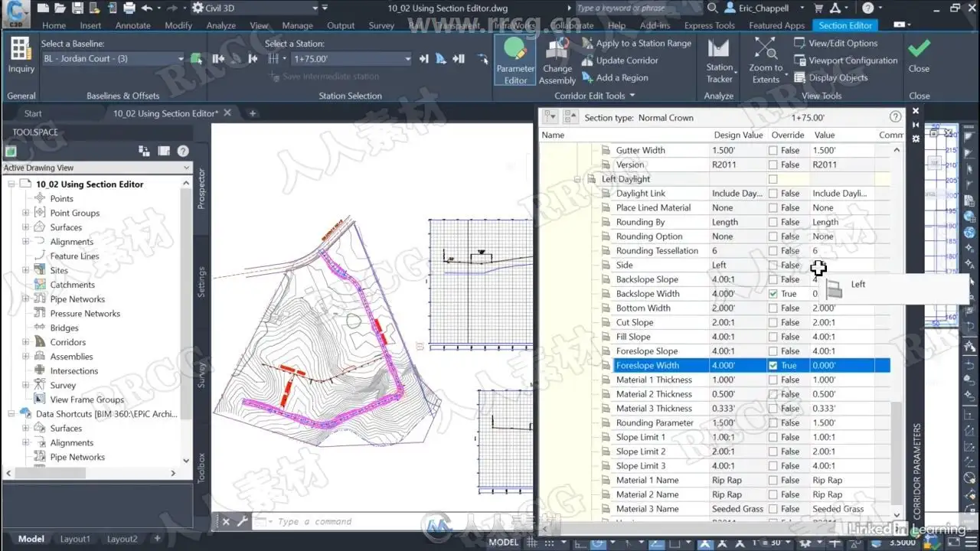Screen dimensions: 980x551
Task: Click Add a Region
Action: [615, 77]
